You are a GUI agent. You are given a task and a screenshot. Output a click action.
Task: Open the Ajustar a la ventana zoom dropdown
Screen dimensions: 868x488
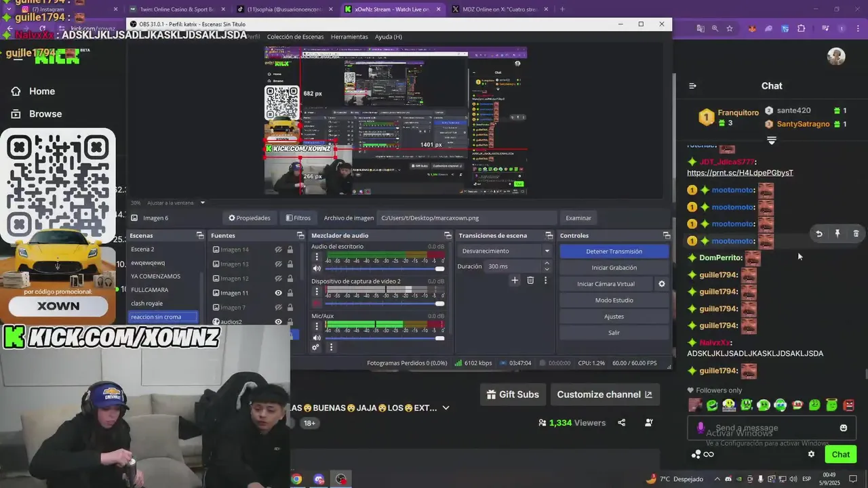176,203
